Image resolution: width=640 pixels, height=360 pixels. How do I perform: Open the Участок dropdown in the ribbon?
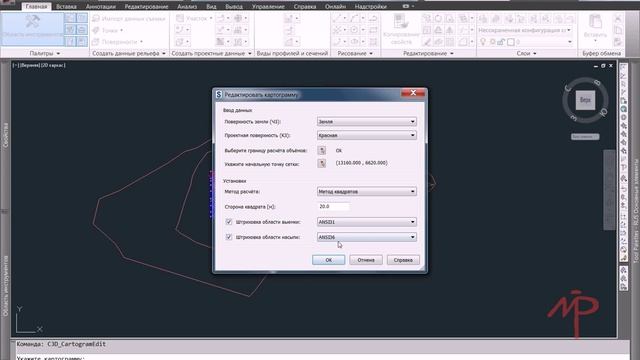tap(194, 18)
